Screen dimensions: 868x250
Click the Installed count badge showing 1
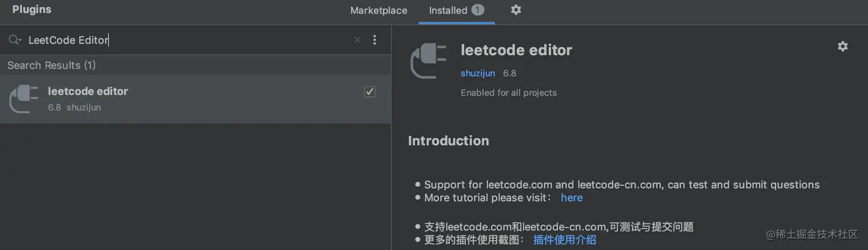(478, 10)
